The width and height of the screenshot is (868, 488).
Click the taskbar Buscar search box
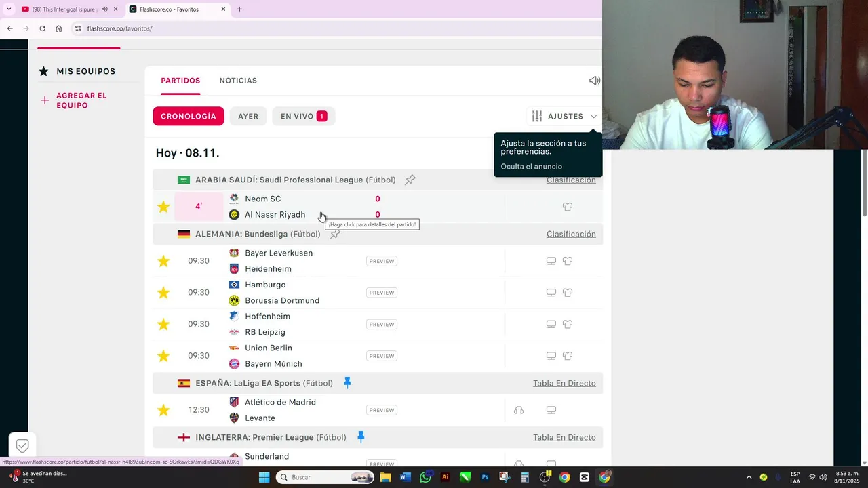coord(325,477)
